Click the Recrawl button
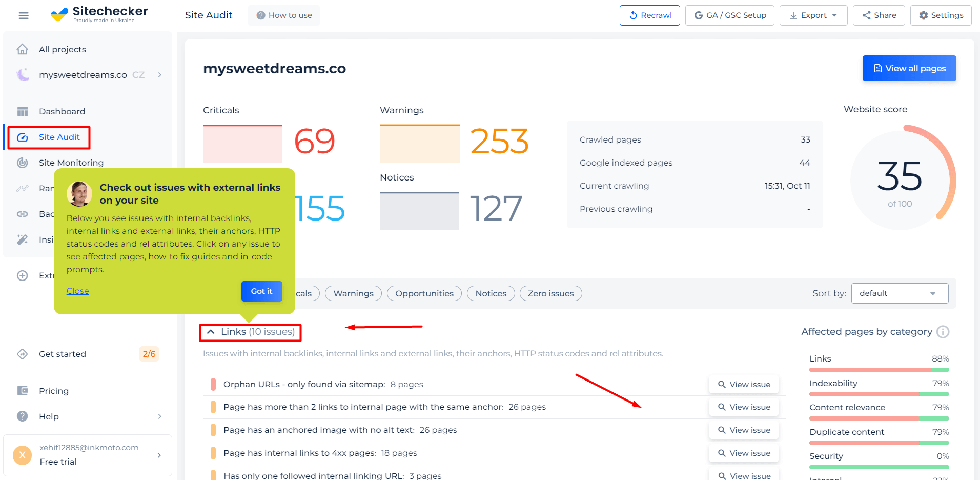 coord(650,15)
